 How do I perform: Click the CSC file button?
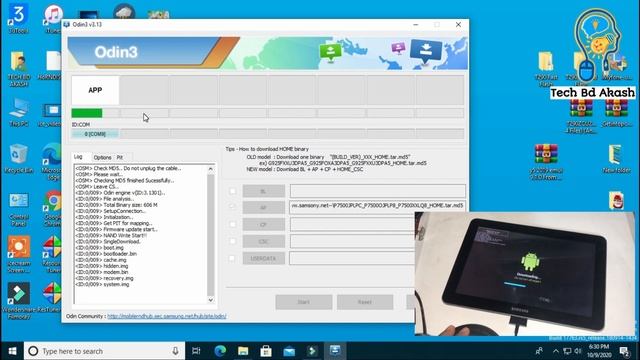pyautogui.click(x=264, y=241)
